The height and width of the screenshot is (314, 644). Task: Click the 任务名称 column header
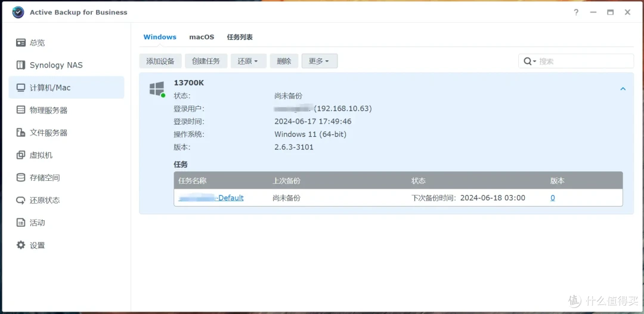point(192,181)
